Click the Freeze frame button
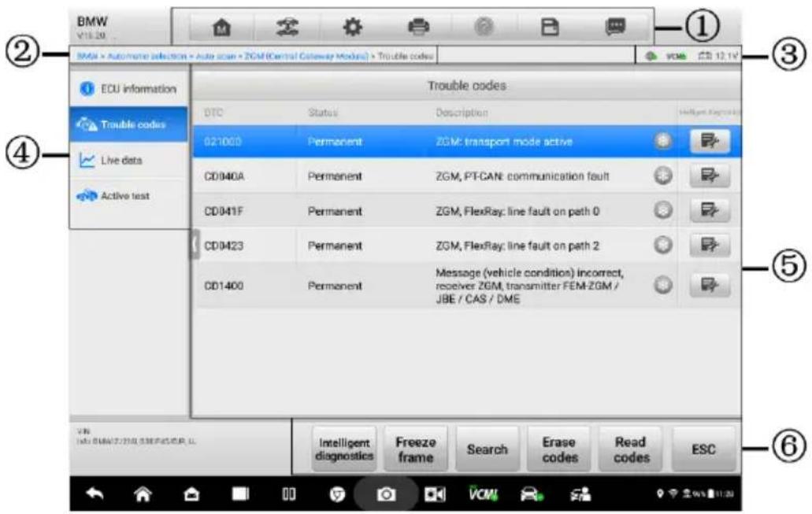 click(416, 449)
